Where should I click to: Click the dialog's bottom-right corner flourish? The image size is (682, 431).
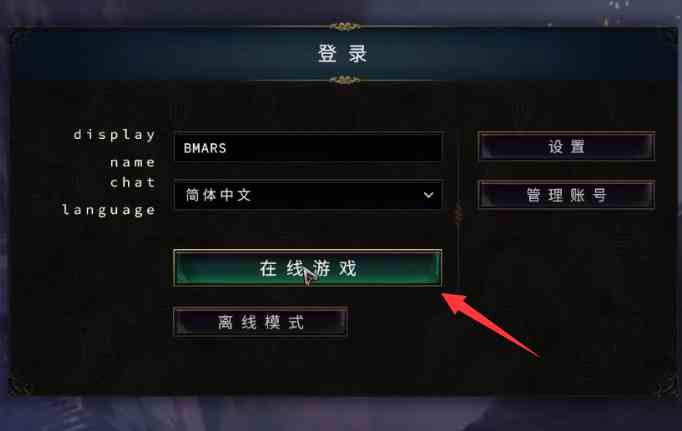663,384
